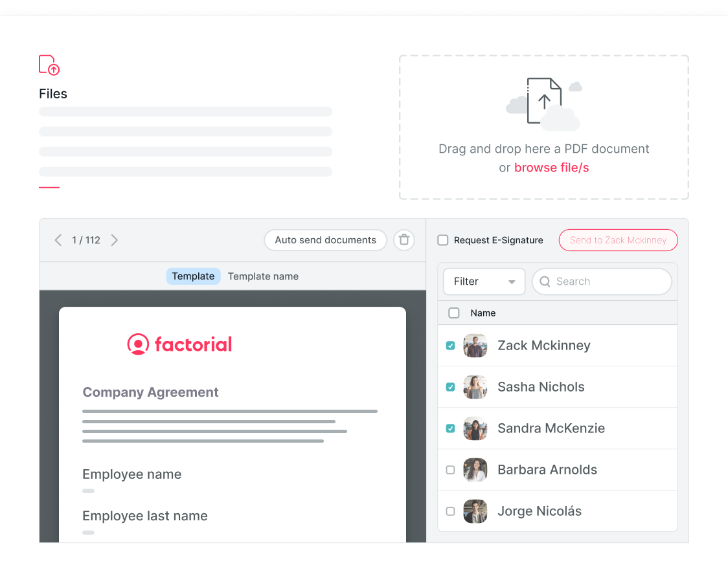Screen dimensions: 728x576
Task: Toggle the select-all Name checkbox
Action: coord(454,313)
